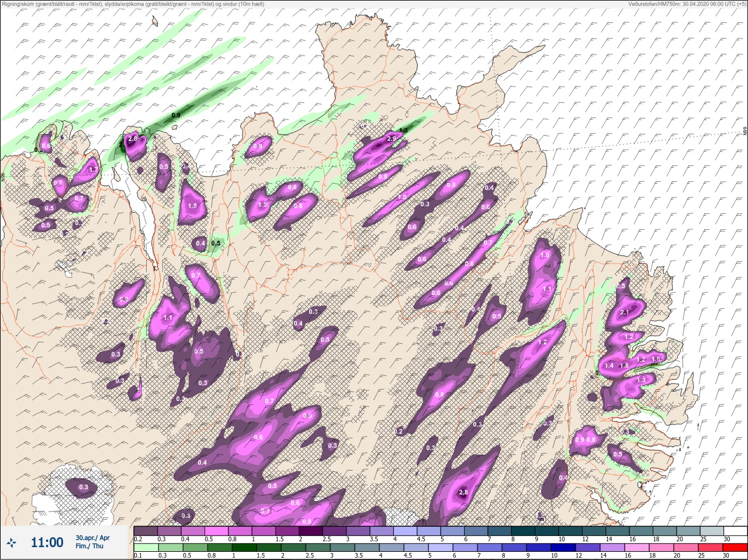This screenshot has width=748, height=560.
Task: Click the 1.8 precipitation value on the map
Action: tap(624, 366)
